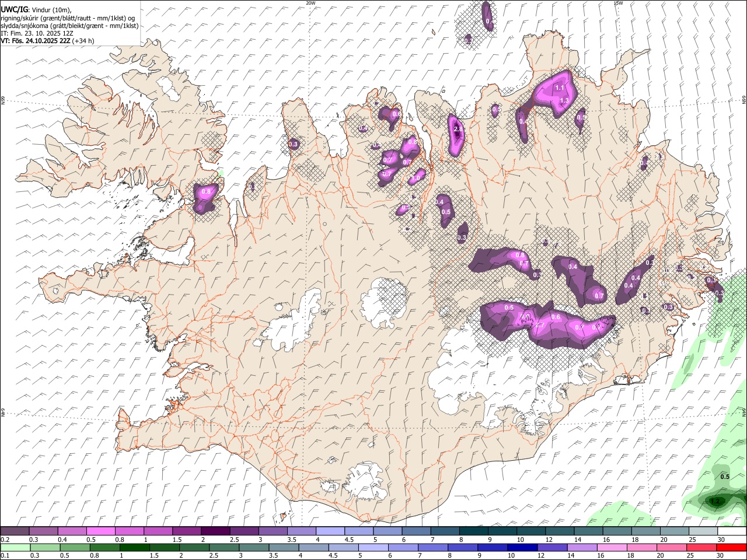Pick darkest green 1–1.5 swatch in lower legend
Screen dimensions: 747x560
(x=134, y=547)
